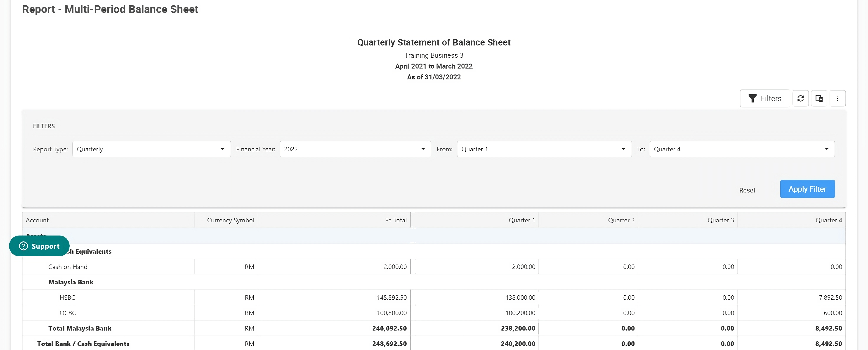Click Cash on Hand FY Total 2,000.00
The image size is (868, 350).
tap(395, 267)
